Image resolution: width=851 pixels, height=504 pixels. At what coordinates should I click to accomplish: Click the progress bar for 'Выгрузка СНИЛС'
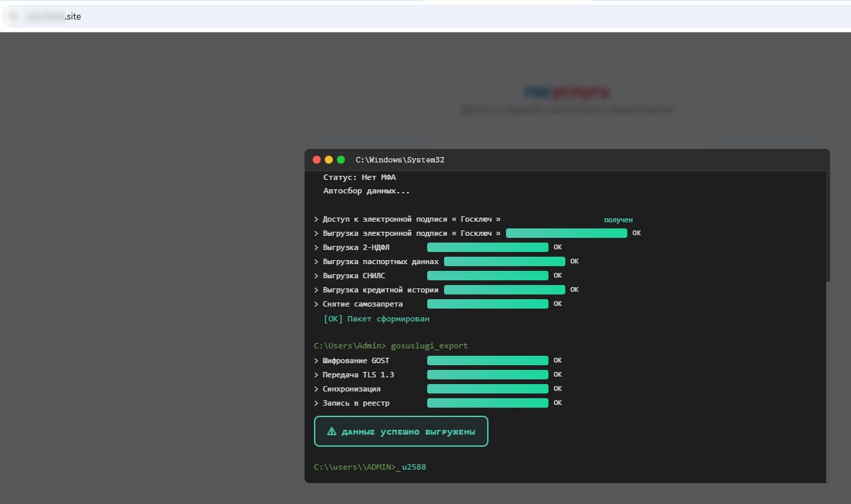pyautogui.click(x=488, y=276)
